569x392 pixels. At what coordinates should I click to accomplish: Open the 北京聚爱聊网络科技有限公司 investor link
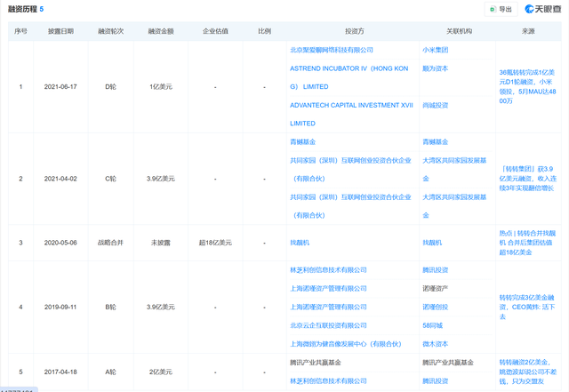[x=332, y=50]
